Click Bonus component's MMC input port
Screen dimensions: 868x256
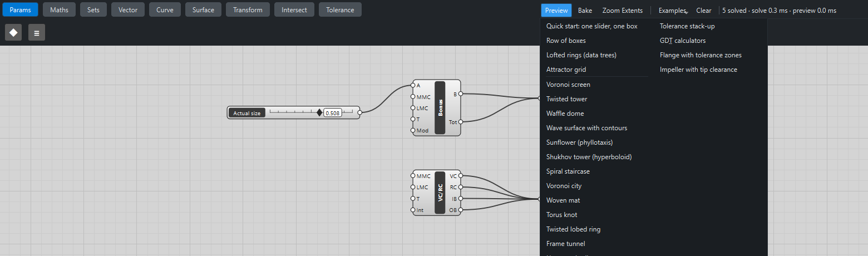coord(413,97)
